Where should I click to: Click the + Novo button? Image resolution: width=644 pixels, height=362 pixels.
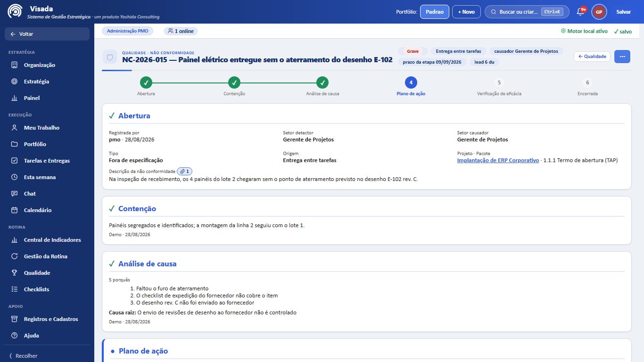(x=466, y=12)
